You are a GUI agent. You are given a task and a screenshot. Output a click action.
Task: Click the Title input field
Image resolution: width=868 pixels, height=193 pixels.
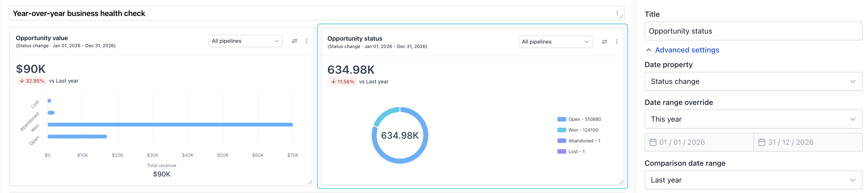pos(753,31)
